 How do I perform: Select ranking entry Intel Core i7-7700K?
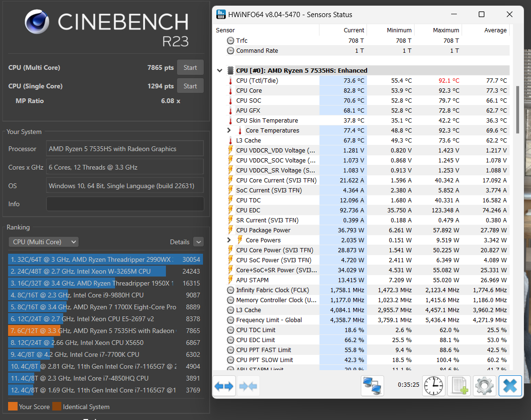[106, 354]
